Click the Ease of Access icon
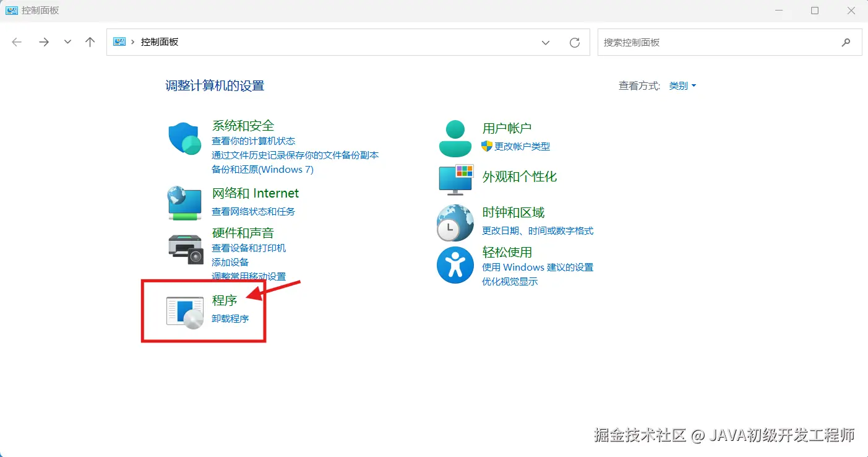868x457 pixels. (455, 265)
